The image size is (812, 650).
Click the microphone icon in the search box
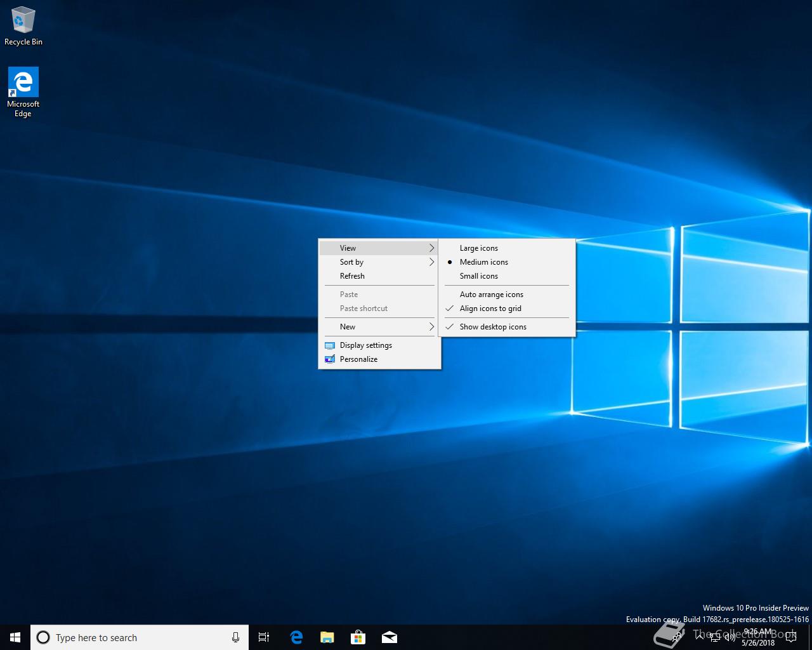(235, 637)
